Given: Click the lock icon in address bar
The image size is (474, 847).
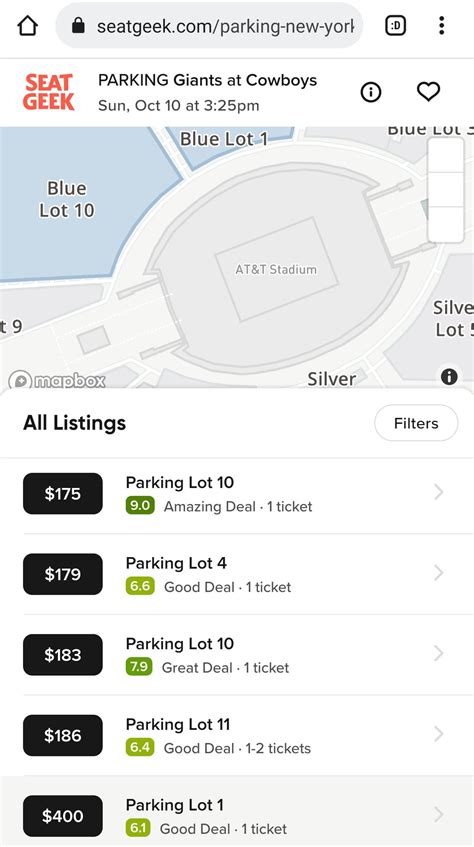Looking at the screenshot, I should [78, 25].
